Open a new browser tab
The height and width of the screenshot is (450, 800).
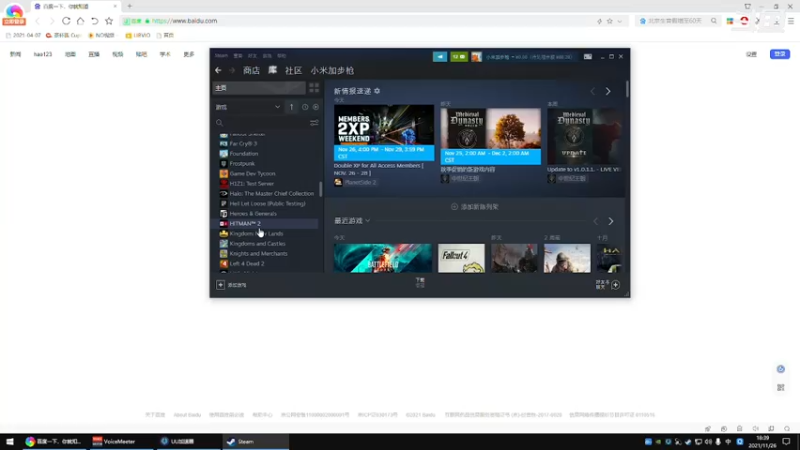(130, 6)
